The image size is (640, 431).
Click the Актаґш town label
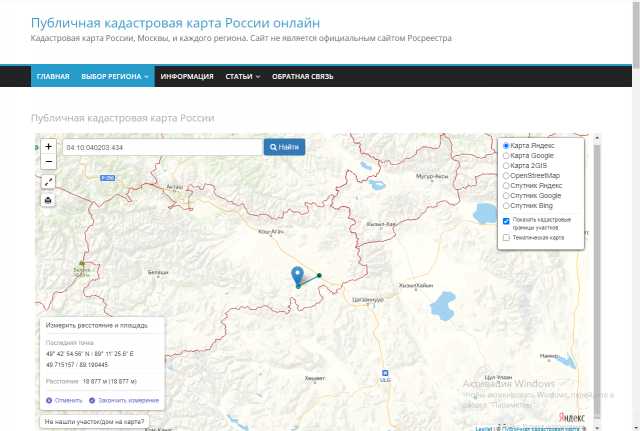coord(174,187)
